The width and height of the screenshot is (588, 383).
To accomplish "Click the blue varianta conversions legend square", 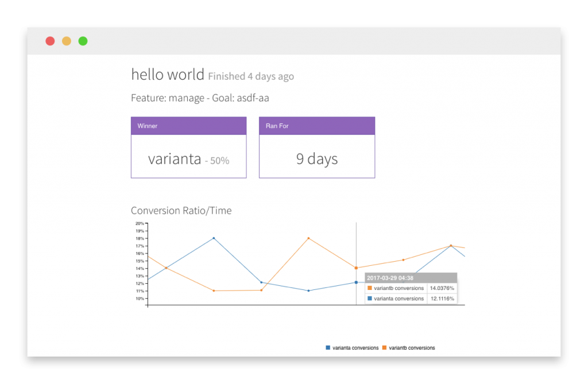I will (x=328, y=347).
